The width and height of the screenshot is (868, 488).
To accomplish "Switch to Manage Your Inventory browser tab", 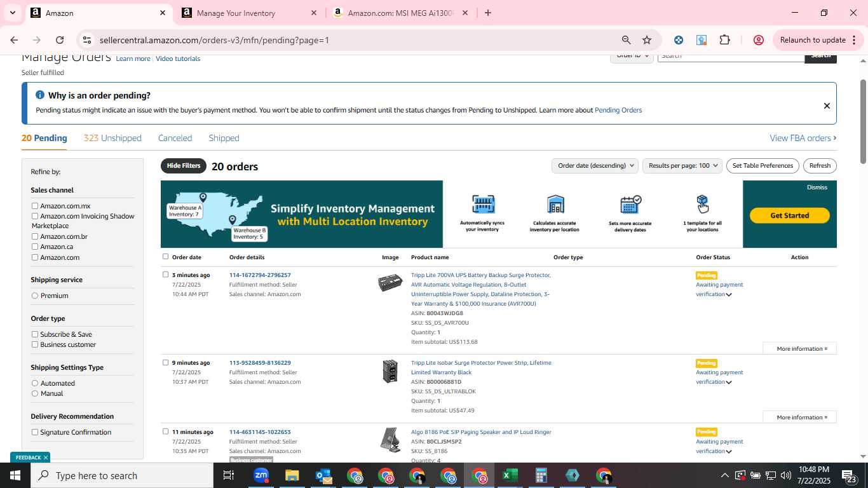I will [x=248, y=13].
